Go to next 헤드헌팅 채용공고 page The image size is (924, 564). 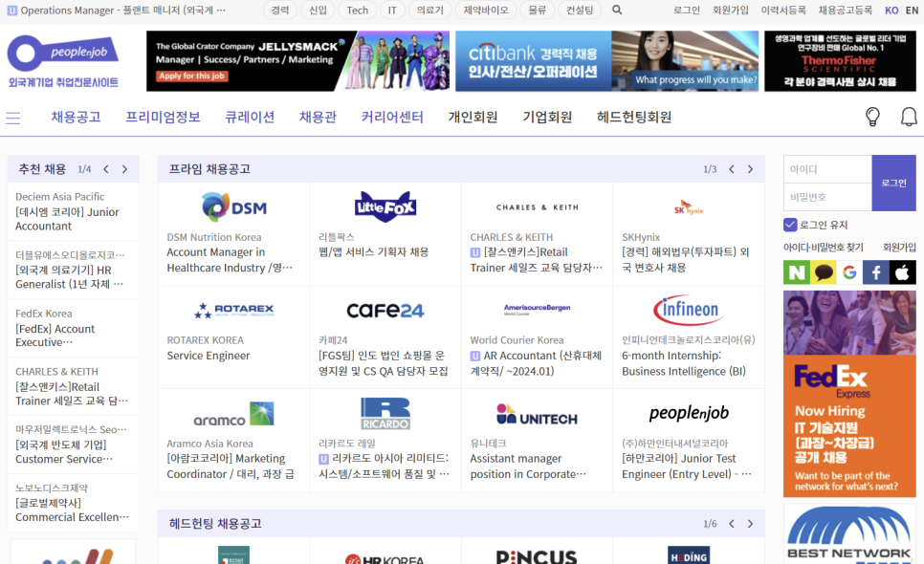coord(750,524)
